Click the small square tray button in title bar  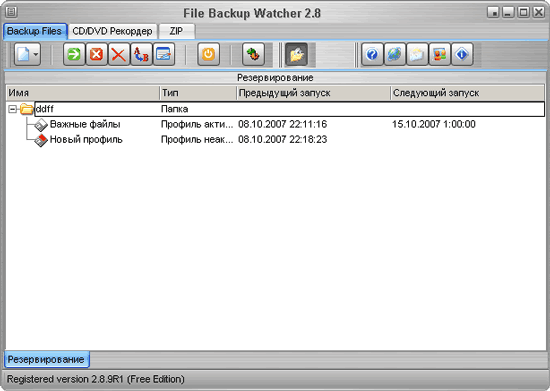coord(493,13)
